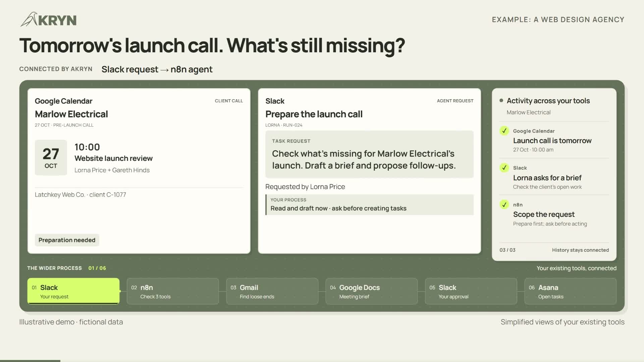The height and width of the screenshot is (362, 644).
Task: Click the '03 / 03' activity counter
Action: coord(507,250)
